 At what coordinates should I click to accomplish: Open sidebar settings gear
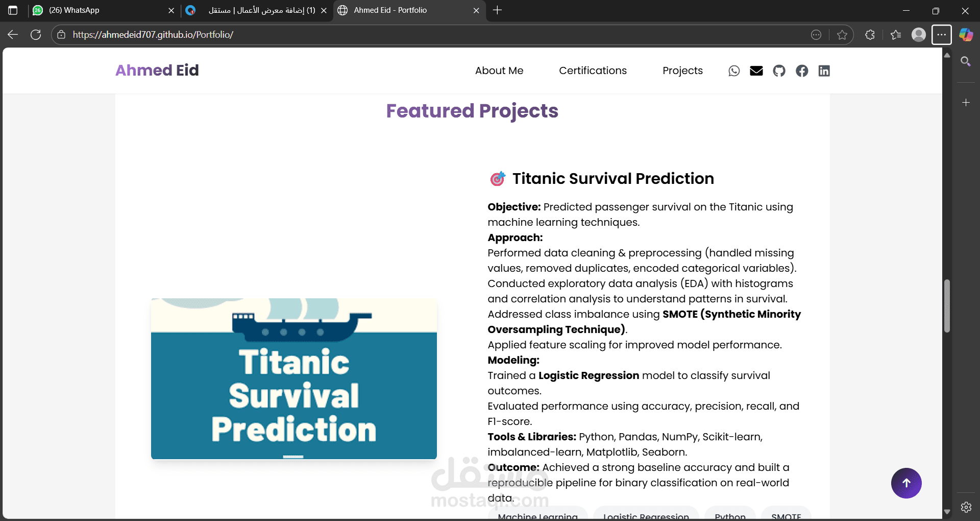966,507
